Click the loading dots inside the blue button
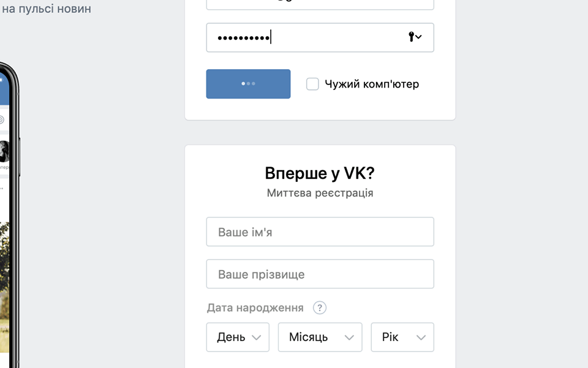The width and height of the screenshot is (588, 368). point(248,84)
